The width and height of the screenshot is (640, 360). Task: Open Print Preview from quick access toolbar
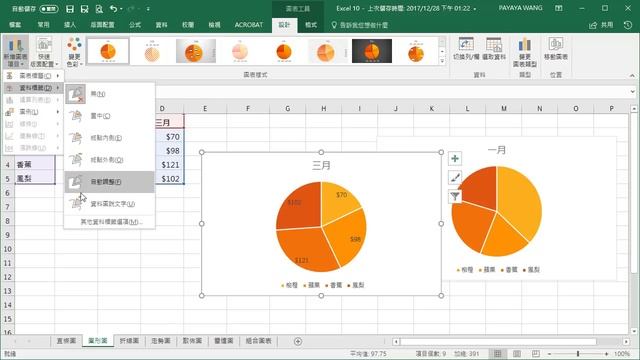[x=99, y=9]
